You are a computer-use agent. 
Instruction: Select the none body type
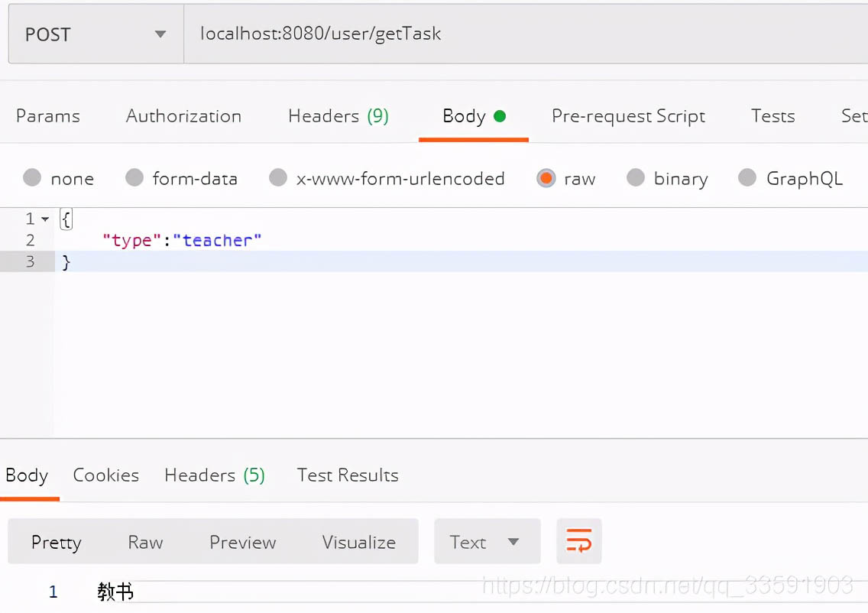pos(32,178)
